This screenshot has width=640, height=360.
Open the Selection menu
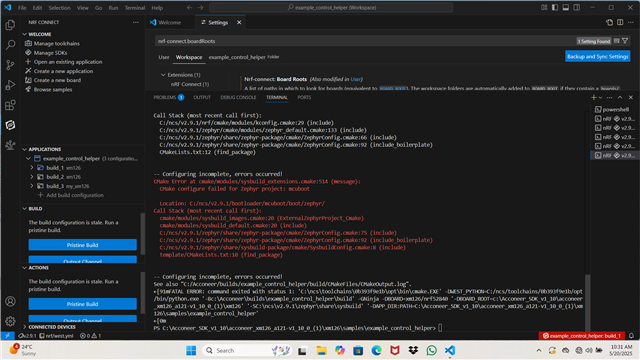click(x=60, y=8)
